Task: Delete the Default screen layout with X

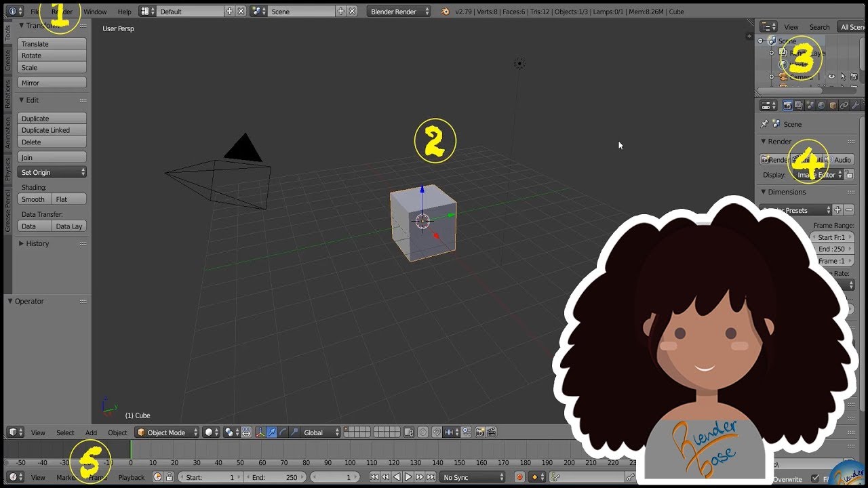Action: coord(241,12)
